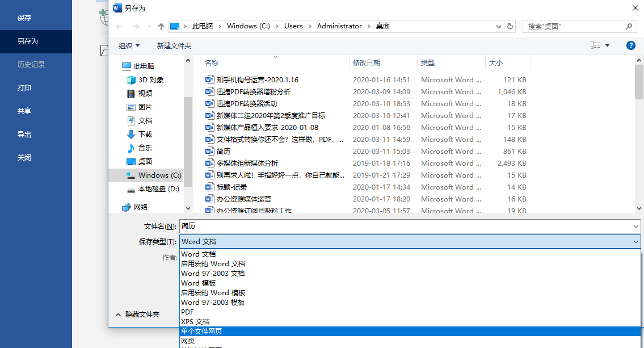Click the 网络 network icon
This screenshot has width=644, height=348.
pyautogui.click(x=126, y=207)
